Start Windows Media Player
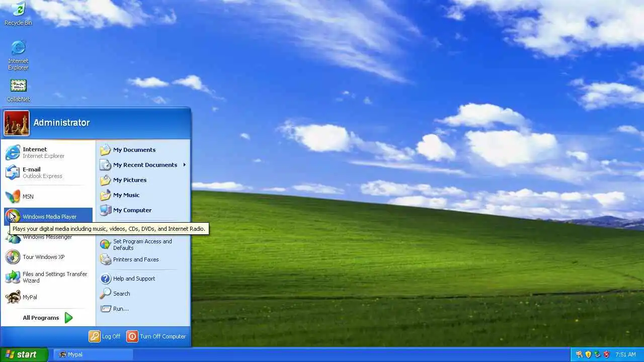Viewport: 644px width, 362px height. 48,217
